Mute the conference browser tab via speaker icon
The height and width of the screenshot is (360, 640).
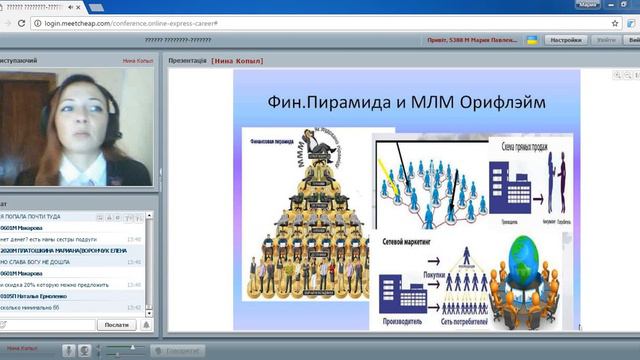coord(71,7)
